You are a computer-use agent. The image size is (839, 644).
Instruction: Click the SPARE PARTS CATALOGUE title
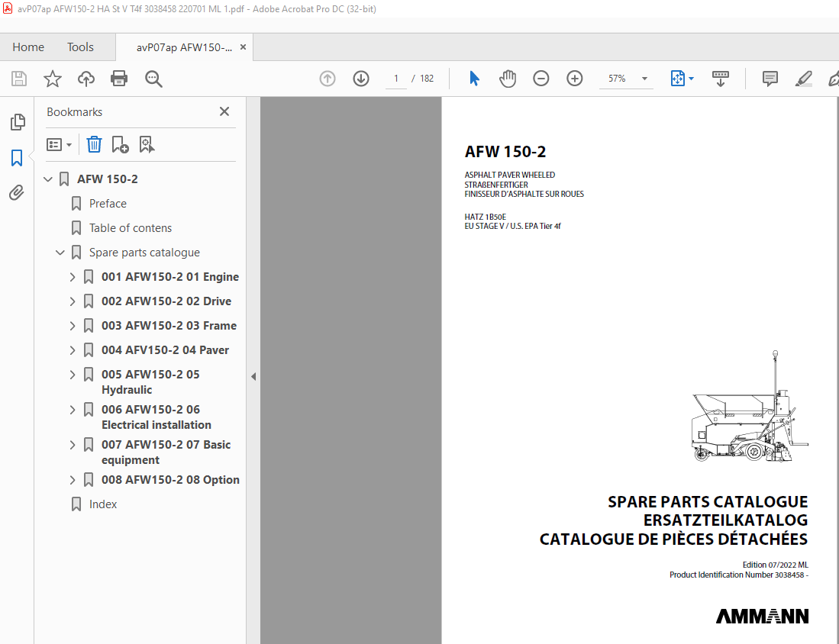(x=708, y=502)
